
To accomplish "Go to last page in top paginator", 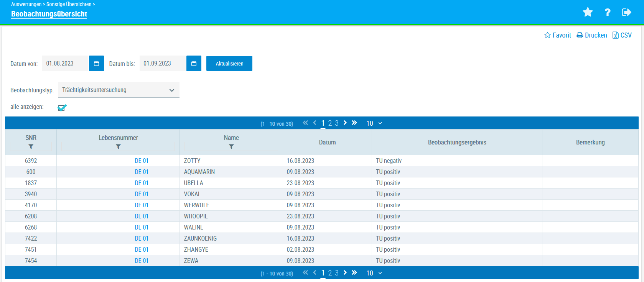I will 354,123.
